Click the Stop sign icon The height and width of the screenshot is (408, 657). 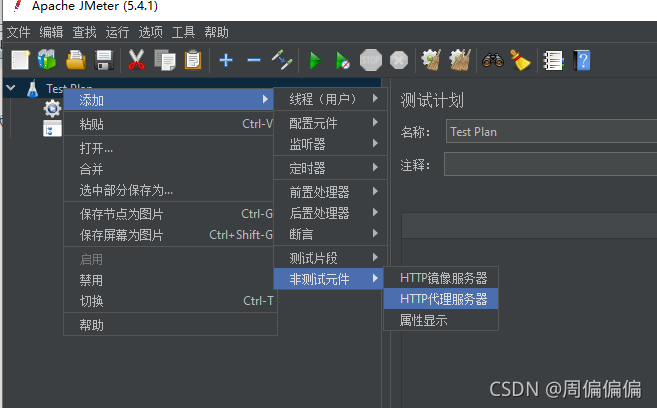(x=371, y=60)
